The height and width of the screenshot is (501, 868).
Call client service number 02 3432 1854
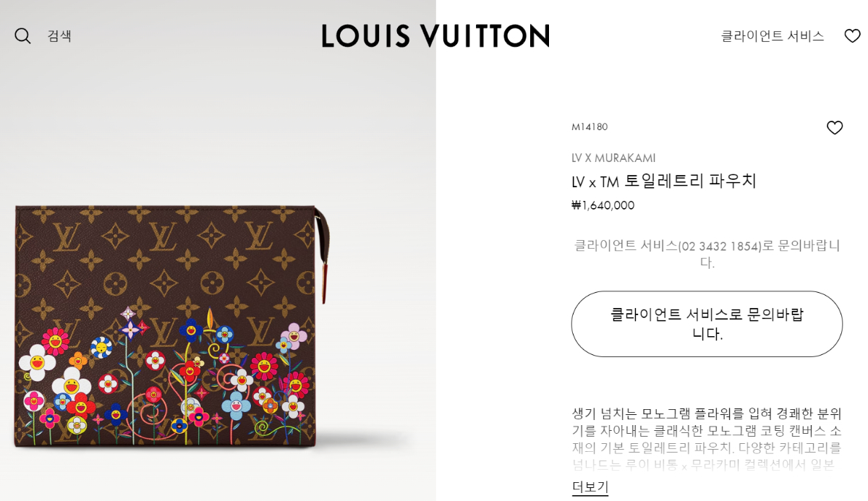pyautogui.click(x=720, y=246)
